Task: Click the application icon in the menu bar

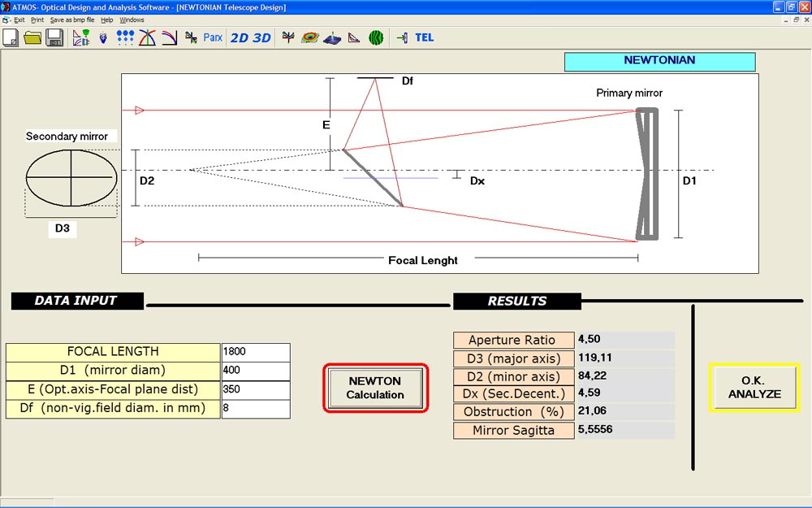Action: pos(6,20)
